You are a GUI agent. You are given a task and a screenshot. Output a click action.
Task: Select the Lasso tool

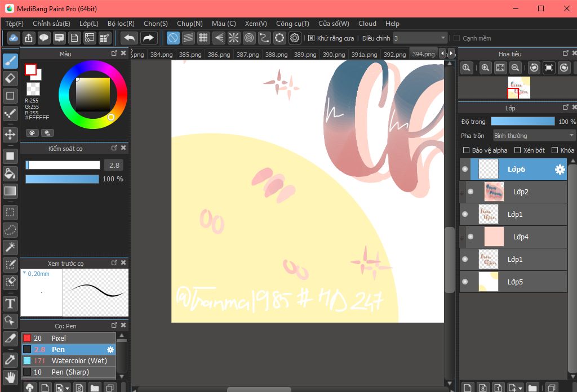coord(10,230)
